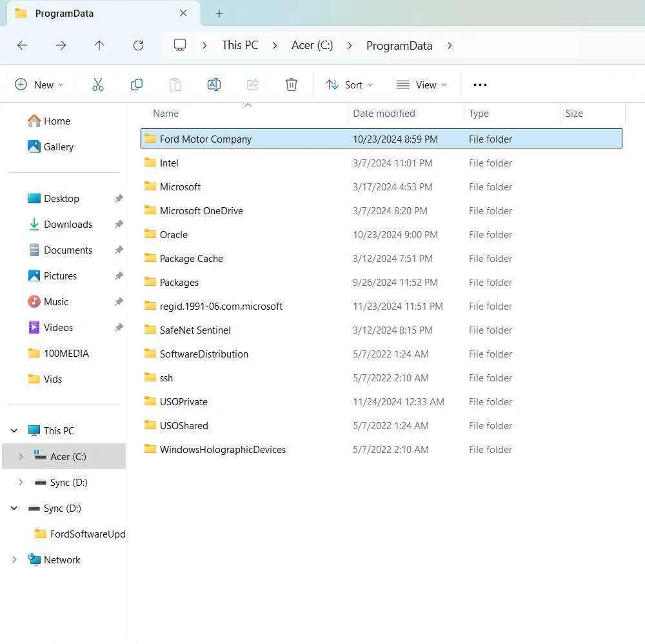Click Acer (C:) breadcrumb in address bar
This screenshot has width=645, height=644.
[x=312, y=45]
